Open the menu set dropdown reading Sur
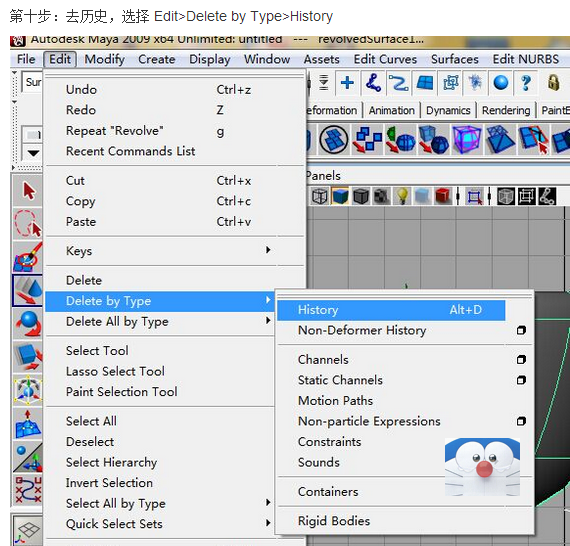The height and width of the screenshot is (546, 570). tap(33, 82)
